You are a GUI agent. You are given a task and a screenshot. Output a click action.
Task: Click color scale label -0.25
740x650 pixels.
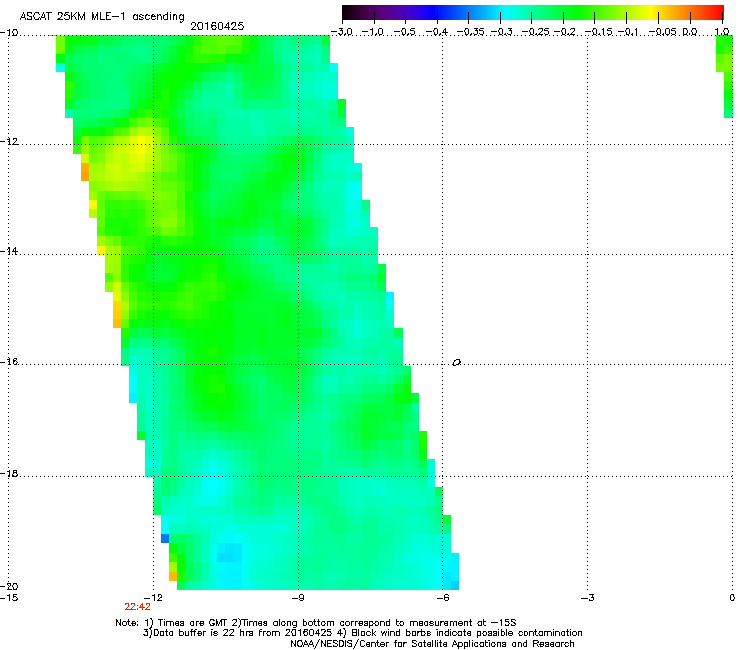pyautogui.click(x=535, y=32)
